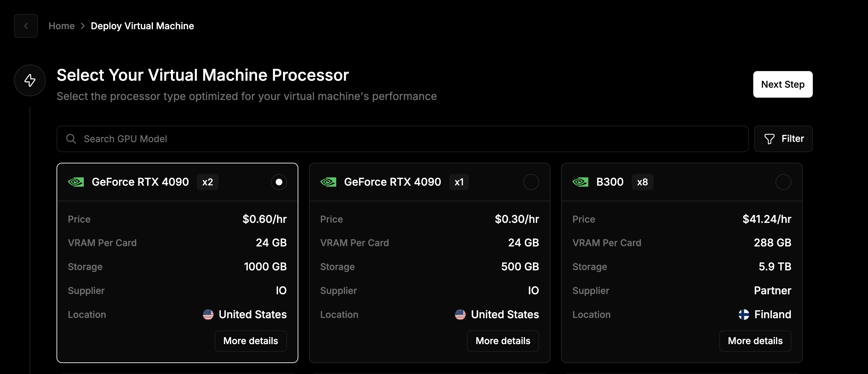The image size is (868, 374).
Task: Click the Deploy Virtual Machine breadcrumb
Action: (143, 26)
